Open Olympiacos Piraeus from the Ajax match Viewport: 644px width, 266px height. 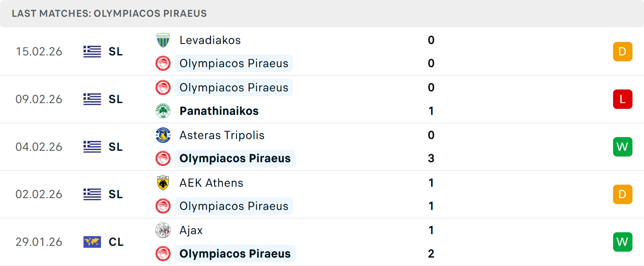(x=235, y=254)
